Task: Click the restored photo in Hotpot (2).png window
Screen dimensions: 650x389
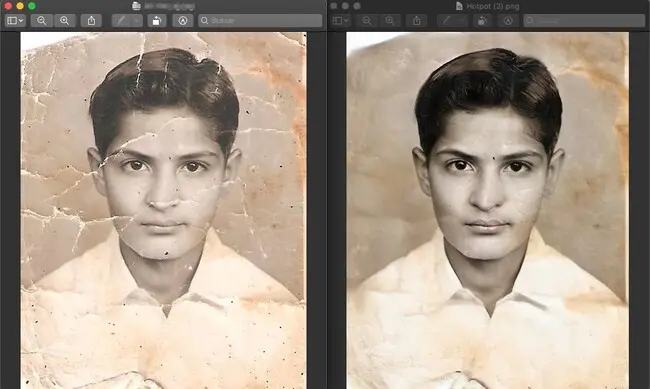Action: [487, 210]
